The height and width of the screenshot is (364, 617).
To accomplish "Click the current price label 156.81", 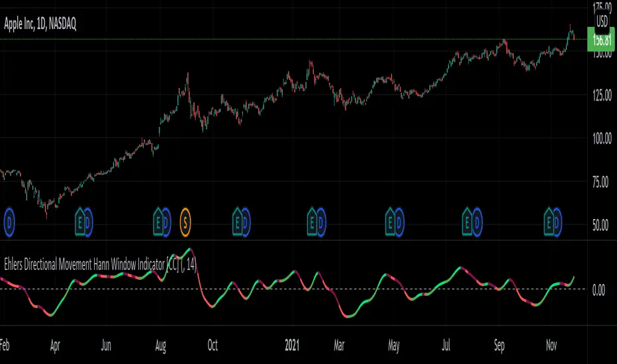I will coord(601,40).
